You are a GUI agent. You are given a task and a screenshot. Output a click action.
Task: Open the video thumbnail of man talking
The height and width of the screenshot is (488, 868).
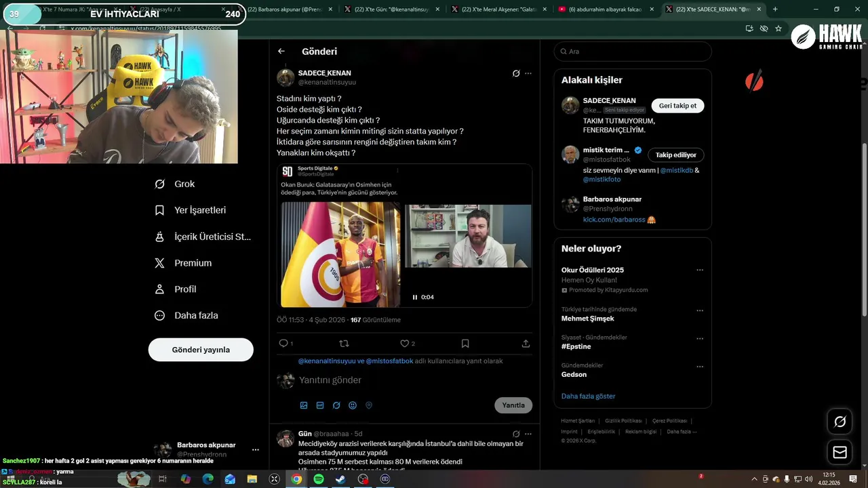468,236
